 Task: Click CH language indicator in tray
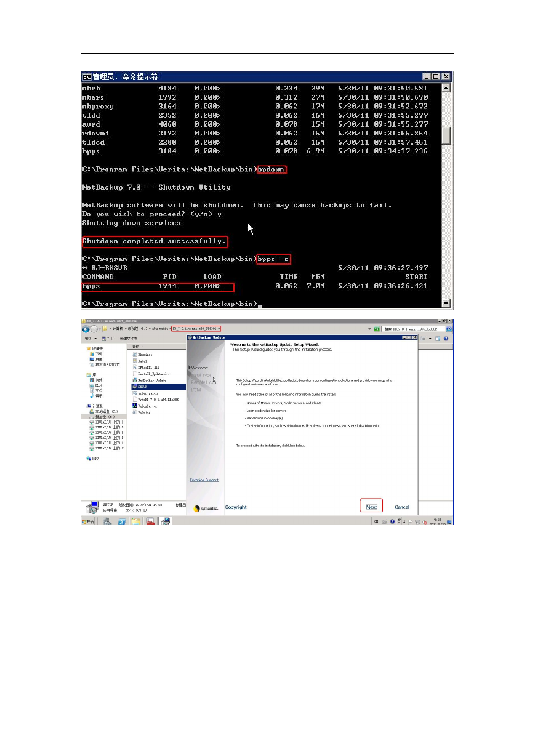[376, 521]
